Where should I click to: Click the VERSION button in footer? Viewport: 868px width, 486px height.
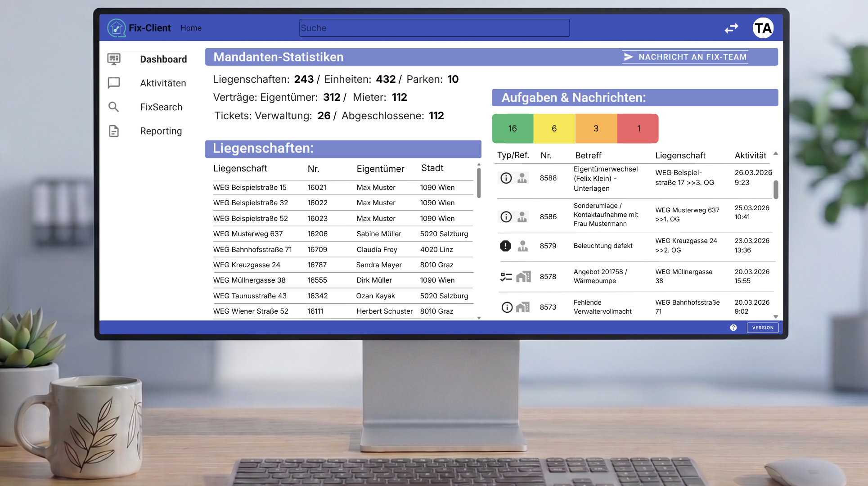pyautogui.click(x=763, y=328)
